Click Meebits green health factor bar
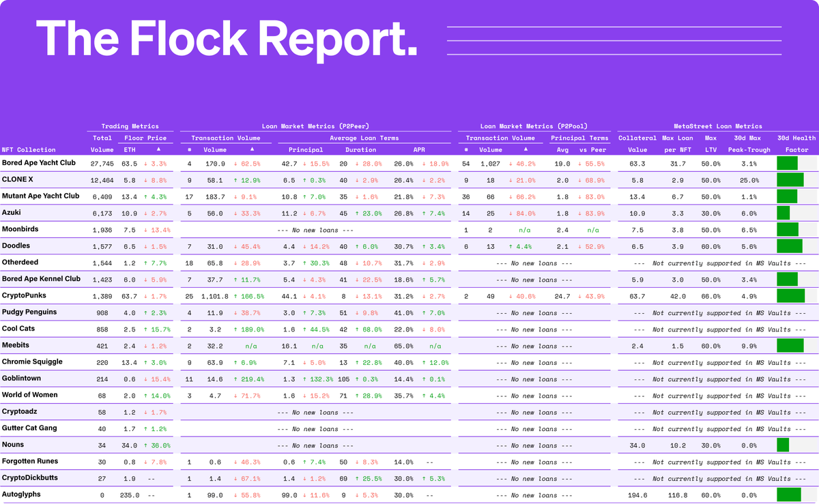 790,345
